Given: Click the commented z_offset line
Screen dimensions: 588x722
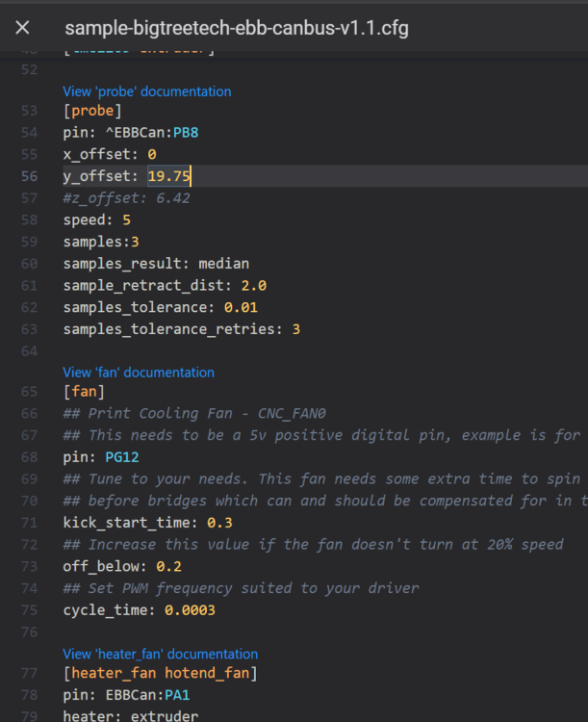Looking at the screenshot, I should point(127,198).
